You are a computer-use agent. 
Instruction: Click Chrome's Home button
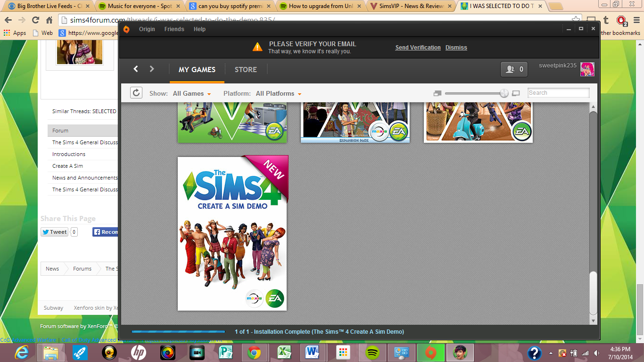(49, 20)
